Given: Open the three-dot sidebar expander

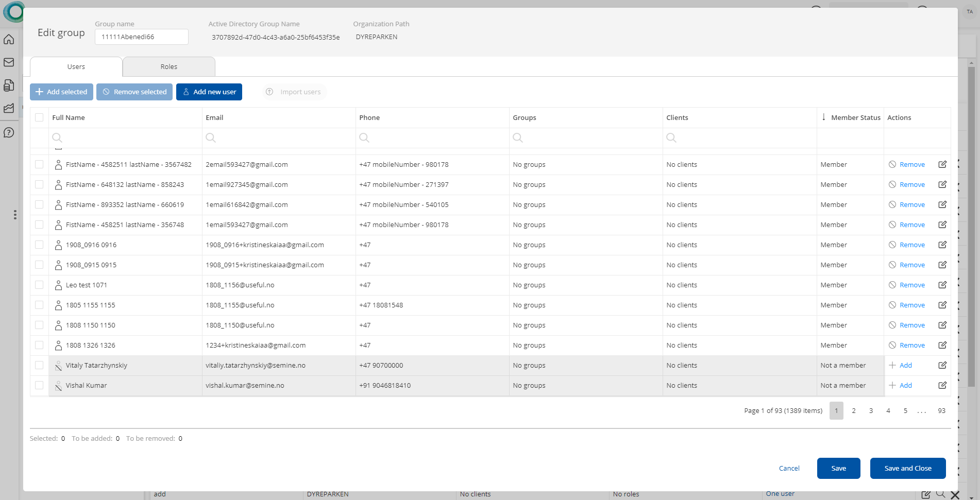Looking at the screenshot, I should pos(15,215).
